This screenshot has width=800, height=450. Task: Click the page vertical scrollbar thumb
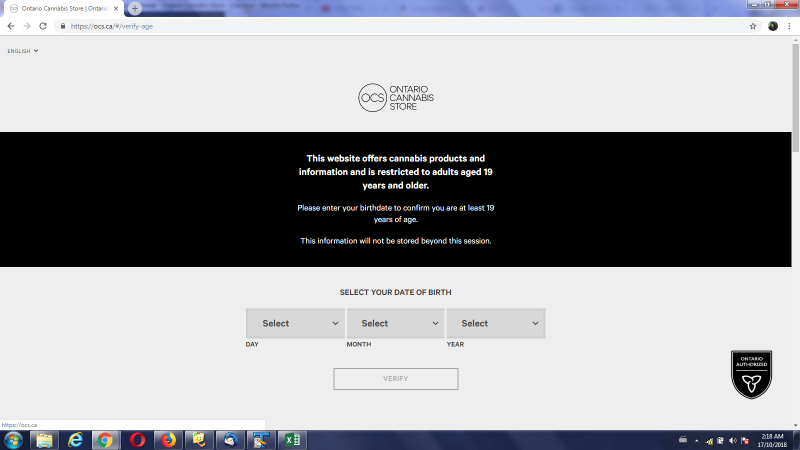pyautogui.click(x=795, y=97)
